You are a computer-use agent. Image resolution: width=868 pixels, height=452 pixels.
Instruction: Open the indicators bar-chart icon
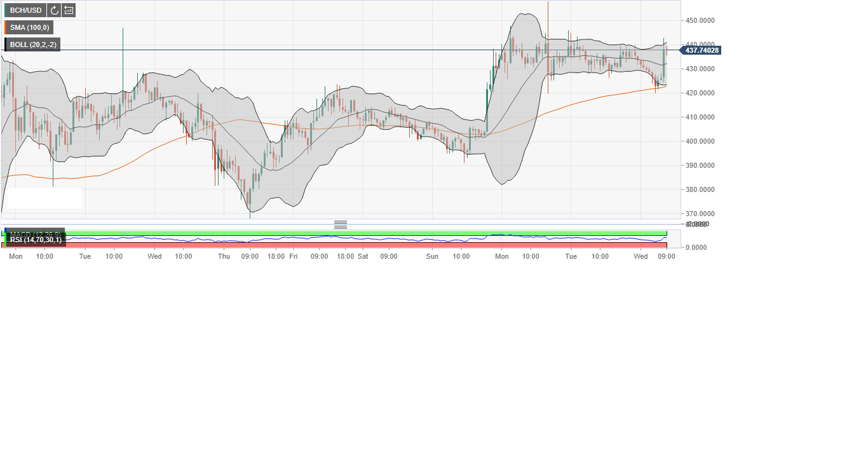point(69,10)
